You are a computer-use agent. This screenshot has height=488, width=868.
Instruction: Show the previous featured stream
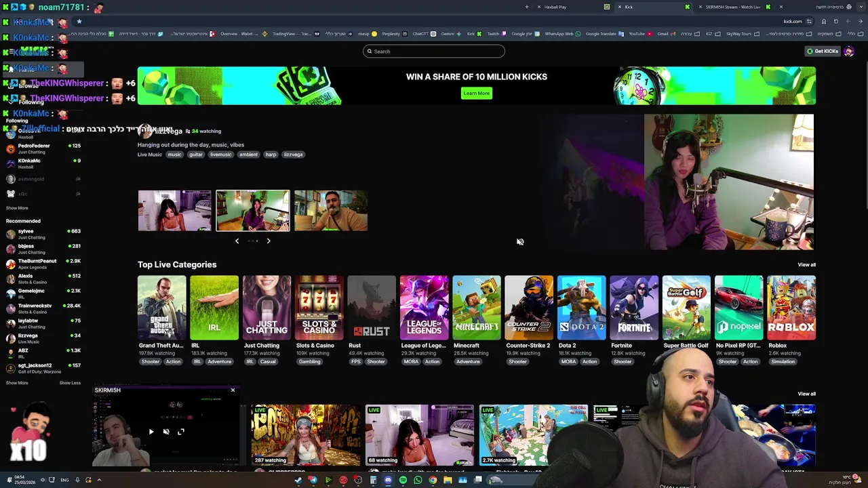point(237,241)
